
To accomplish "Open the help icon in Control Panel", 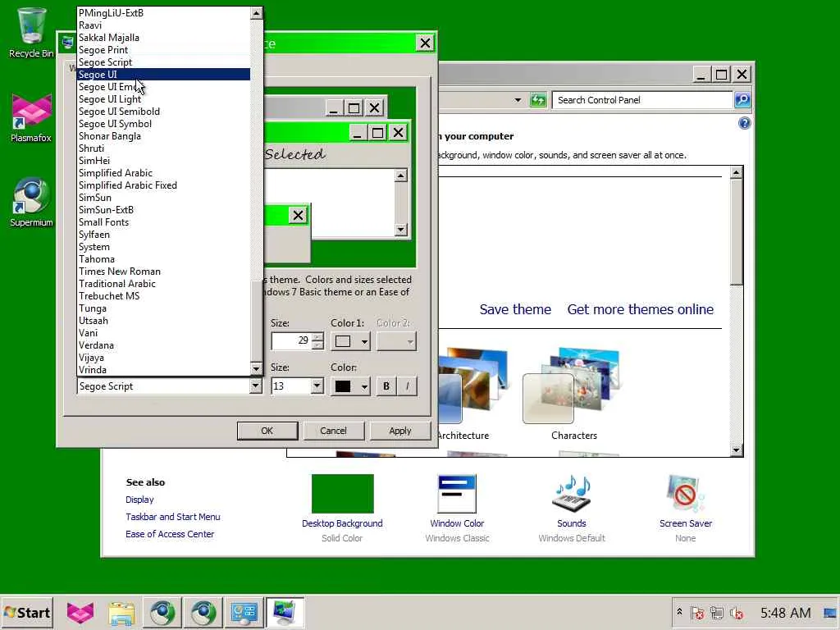I will (744, 124).
